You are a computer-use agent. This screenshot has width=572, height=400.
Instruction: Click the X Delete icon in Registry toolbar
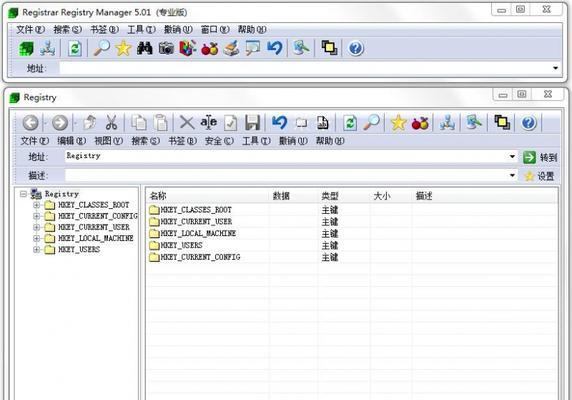tap(187, 123)
